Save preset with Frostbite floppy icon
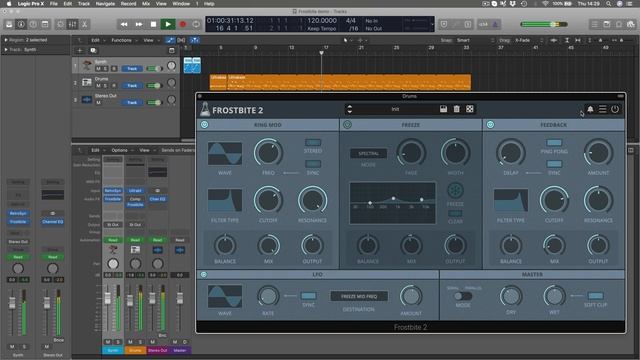Viewport: 640px width, 360px height. click(x=443, y=109)
